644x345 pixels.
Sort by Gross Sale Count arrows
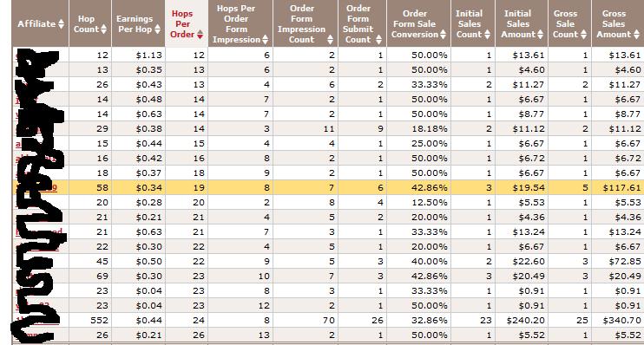[583, 35]
